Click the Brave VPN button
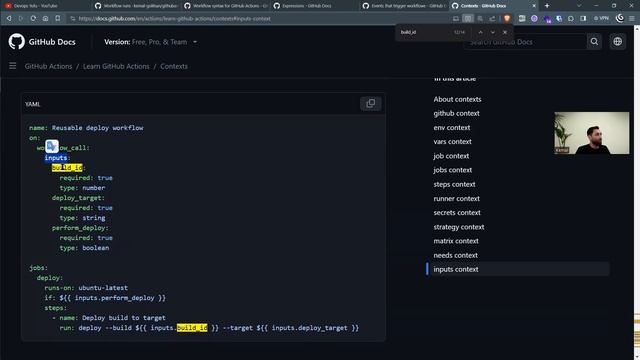This screenshot has width=640, height=360. click(601, 18)
